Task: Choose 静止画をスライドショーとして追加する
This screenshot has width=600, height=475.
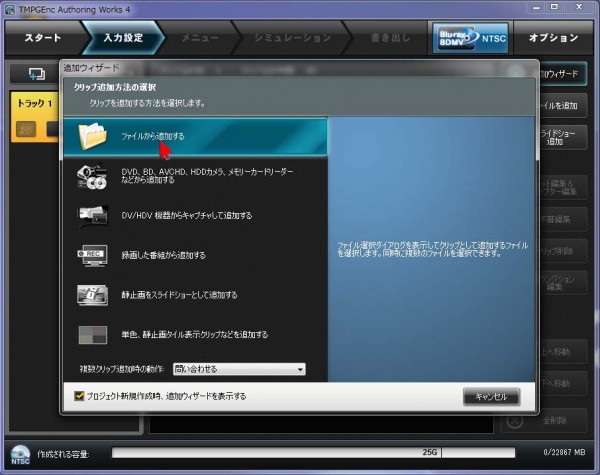Action: click(x=179, y=295)
